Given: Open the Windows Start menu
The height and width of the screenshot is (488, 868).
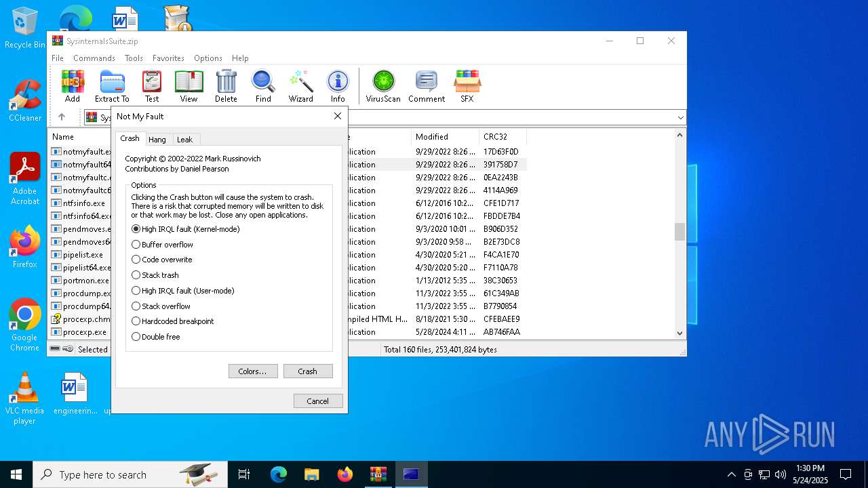Looking at the screenshot, I should tap(16, 474).
